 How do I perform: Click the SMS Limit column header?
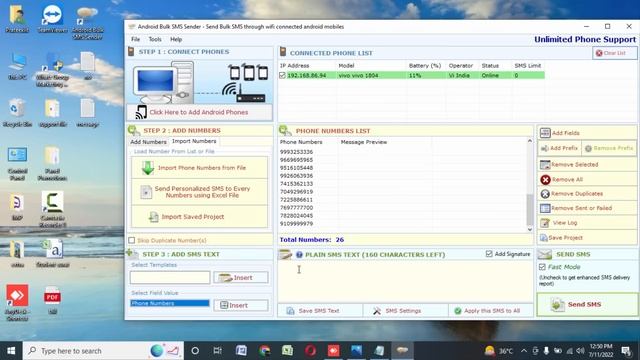(527, 65)
